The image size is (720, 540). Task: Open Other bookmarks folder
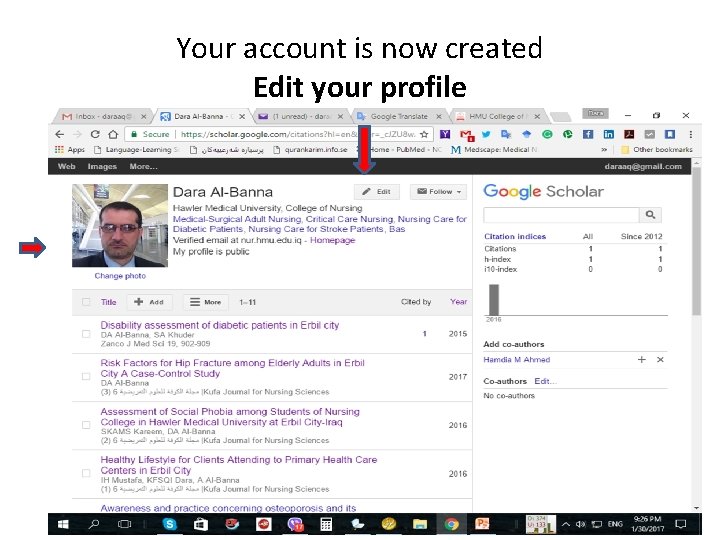[x=657, y=149]
